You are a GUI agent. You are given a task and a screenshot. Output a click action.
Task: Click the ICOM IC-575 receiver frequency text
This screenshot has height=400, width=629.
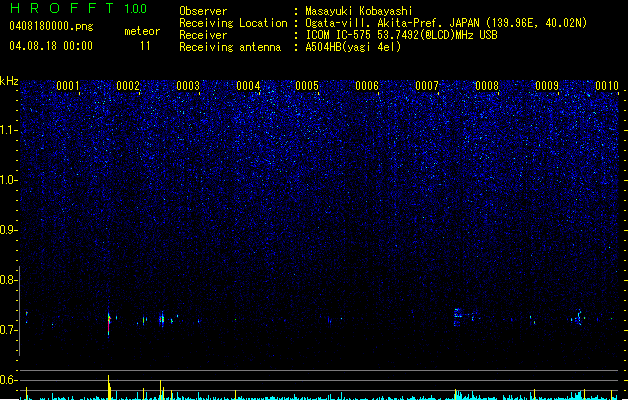[x=401, y=35]
